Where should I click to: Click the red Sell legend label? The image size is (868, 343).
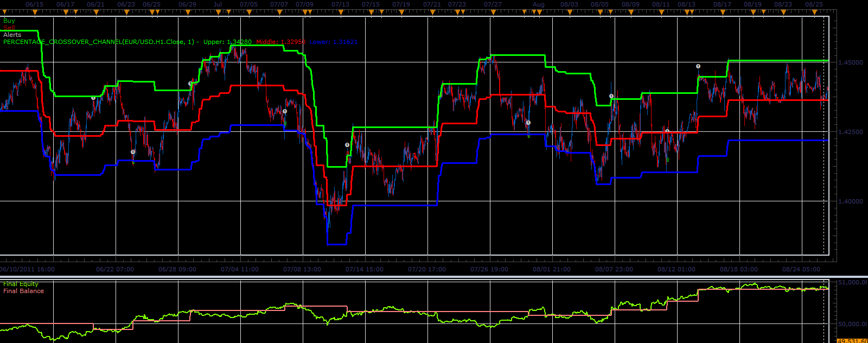[9, 28]
